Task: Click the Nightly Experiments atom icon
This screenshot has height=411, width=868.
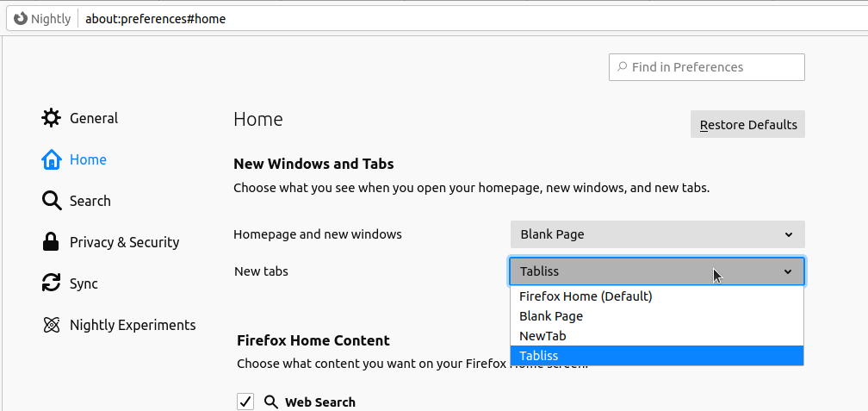Action: pyautogui.click(x=51, y=325)
